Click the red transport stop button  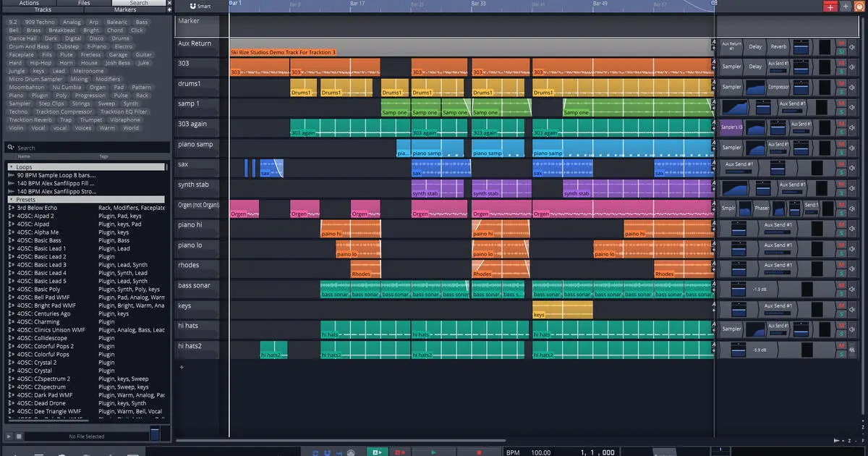tap(479, 452)
